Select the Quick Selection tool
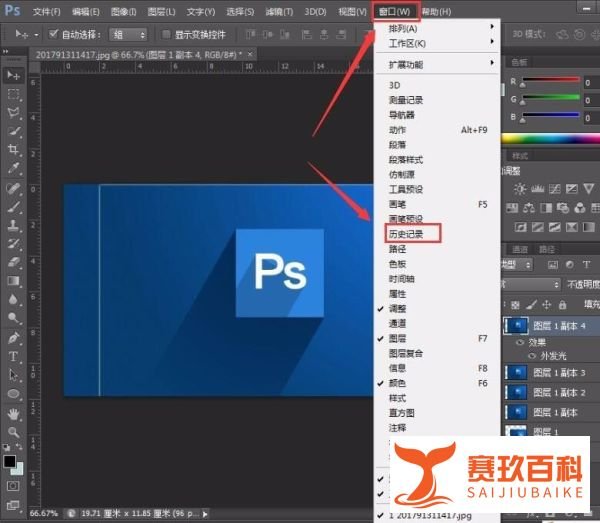 13,131
